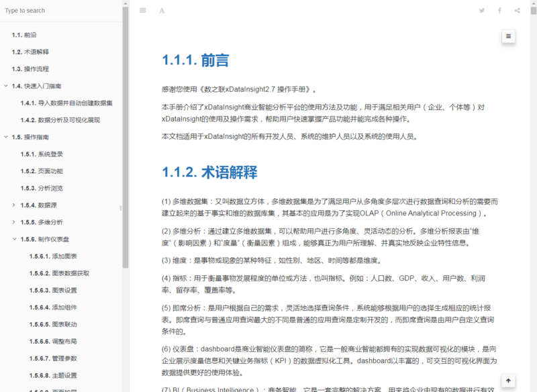This screenshot has width=537, height=392.
Task: Click the 1.1.2. 术语解释 heading
Action: pyautogui.click(x=209, y=173)
